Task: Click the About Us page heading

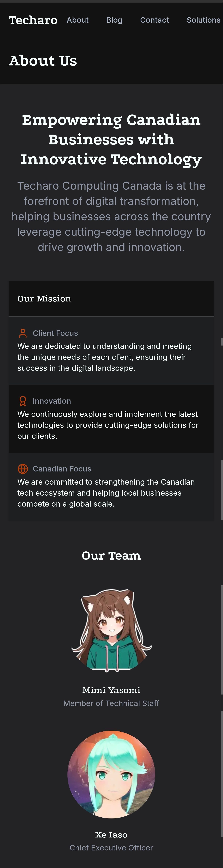Action: click(x=43, y=61)
